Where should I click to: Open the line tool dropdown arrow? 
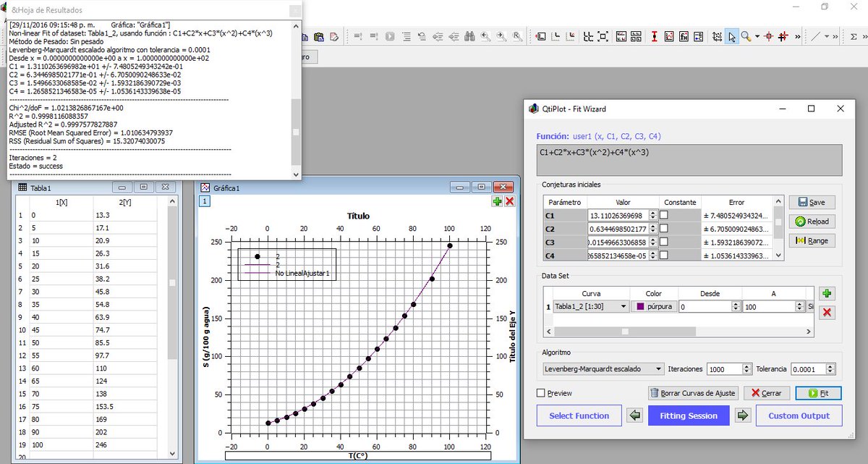point(827,36)
